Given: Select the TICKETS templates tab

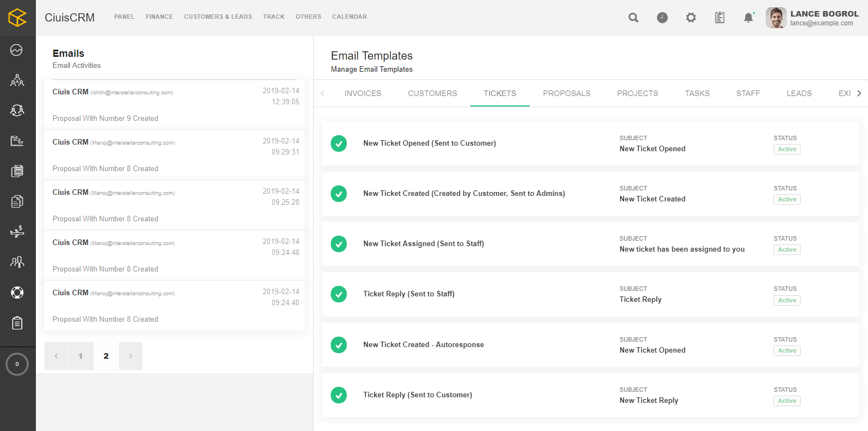Looking at the screenshot, I should (x=500, y=93).
